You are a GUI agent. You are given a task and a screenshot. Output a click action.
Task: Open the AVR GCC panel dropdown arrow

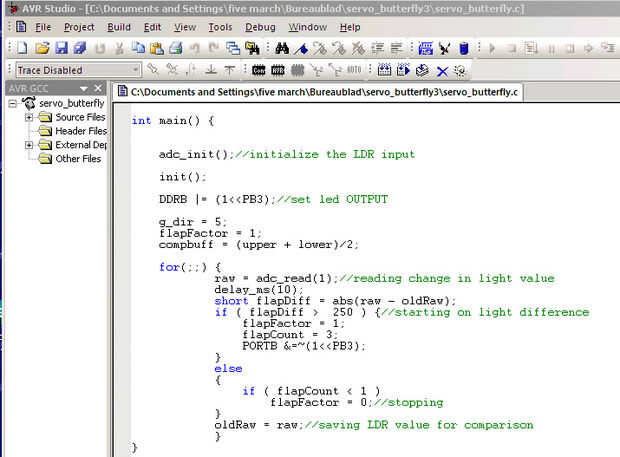(x=83, y=89)
